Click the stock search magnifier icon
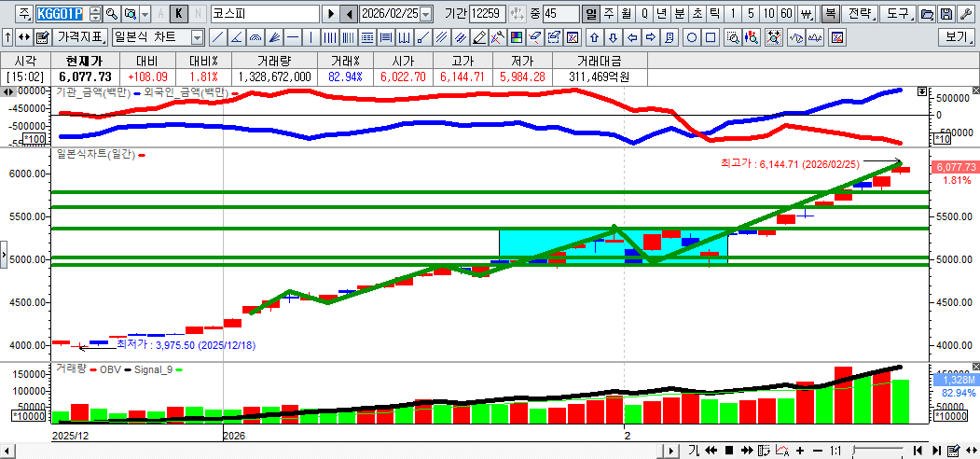The height and width of the screenshot is (459, 980). [111, 14]
